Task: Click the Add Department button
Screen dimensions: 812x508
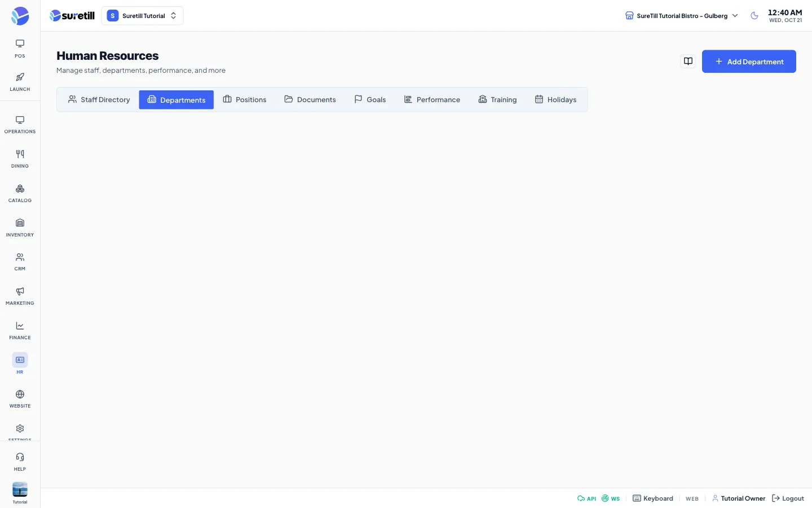Action: pyautogui.click(x=749, y=62)
